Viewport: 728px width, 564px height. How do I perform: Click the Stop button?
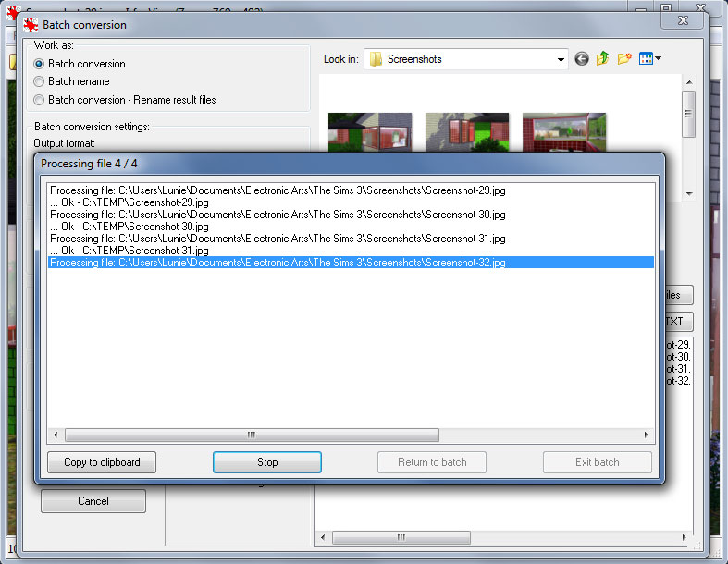tap(266, 462)
